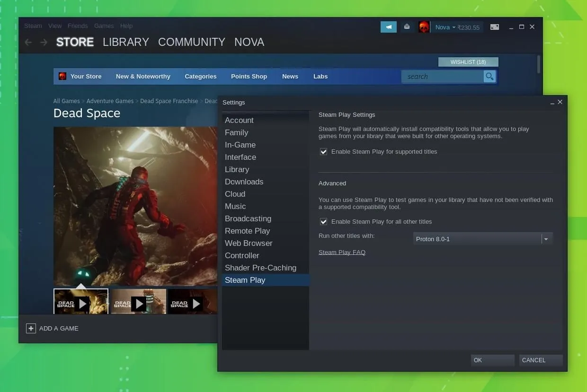The height and width of the screenshot is (392, 587).
Task: Click the Steam logo beside Your Store
Action: tap(62, 76)
